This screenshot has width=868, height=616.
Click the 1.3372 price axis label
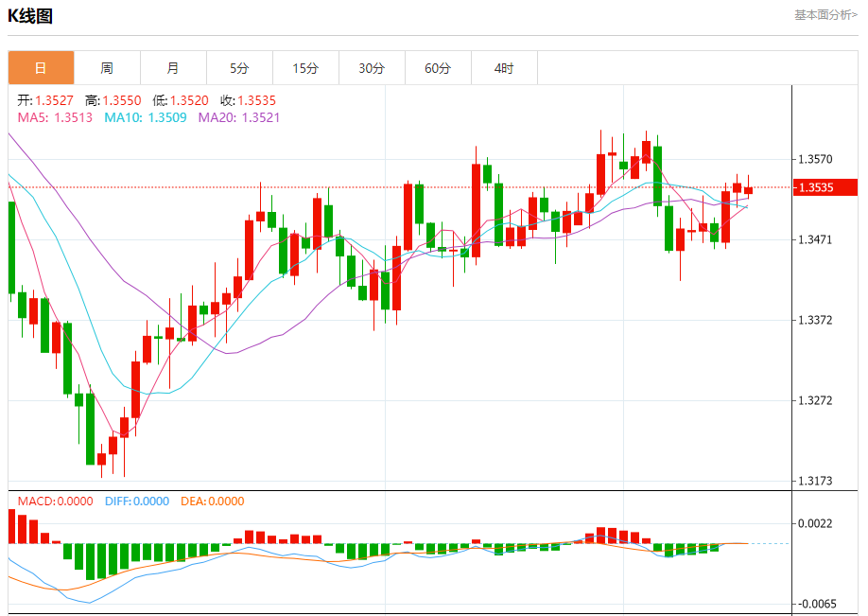click(815, 320)
